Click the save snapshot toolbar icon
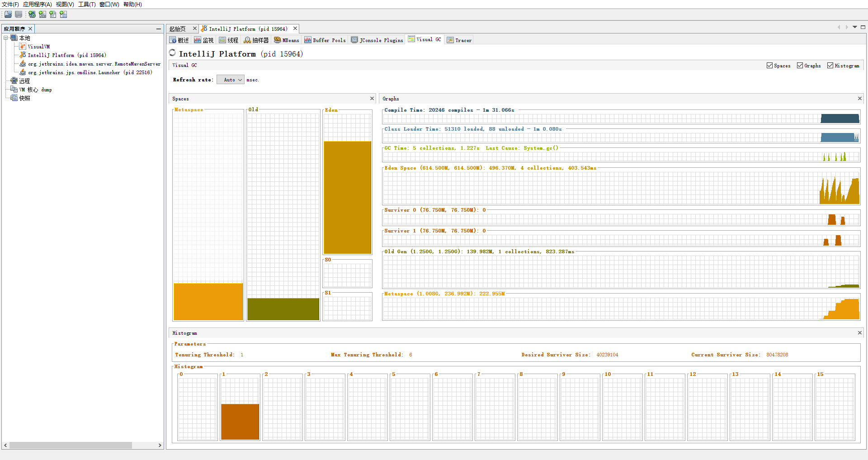 pos(19,14)
